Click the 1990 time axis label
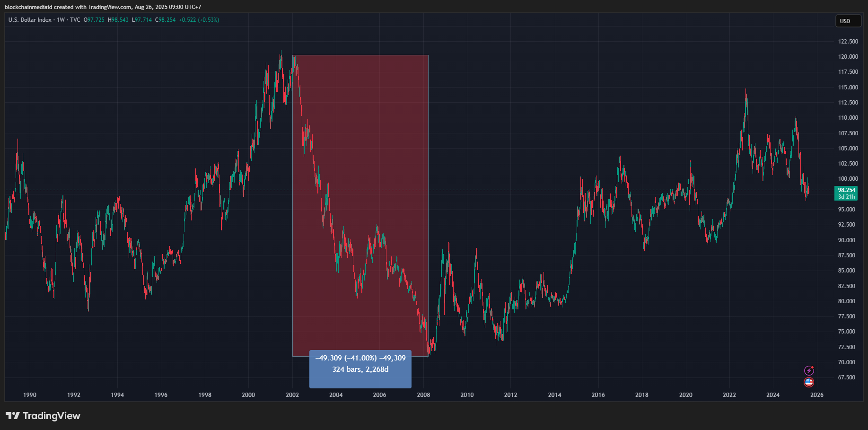 (30, 395)
